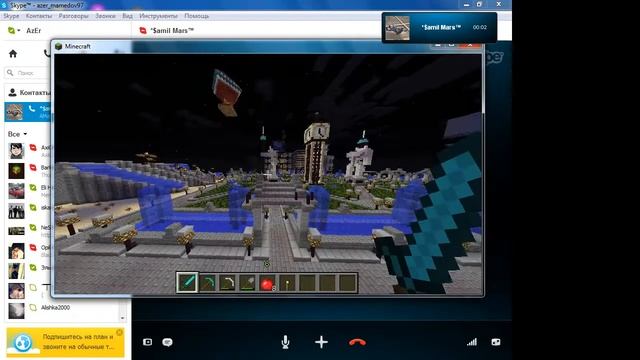Viewport: 640px width, 360px height.
Task: Select the diamond sword hotbar slot
Action: [x=187, y=282]
